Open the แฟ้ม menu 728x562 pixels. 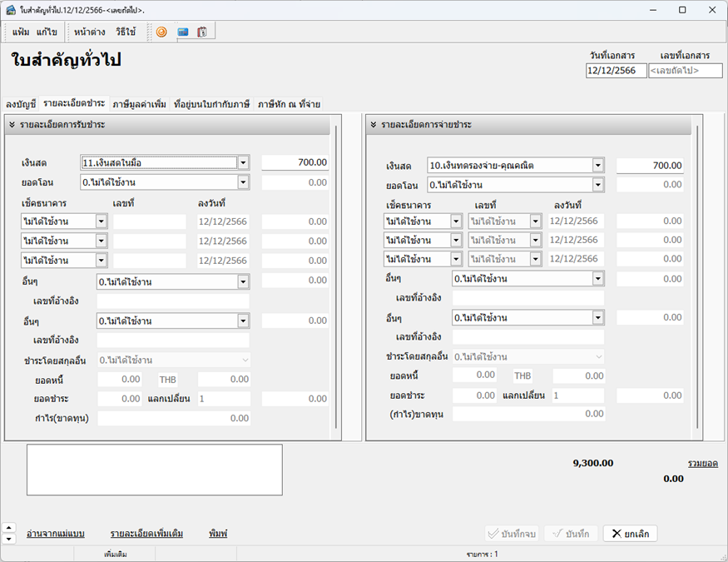21,32
